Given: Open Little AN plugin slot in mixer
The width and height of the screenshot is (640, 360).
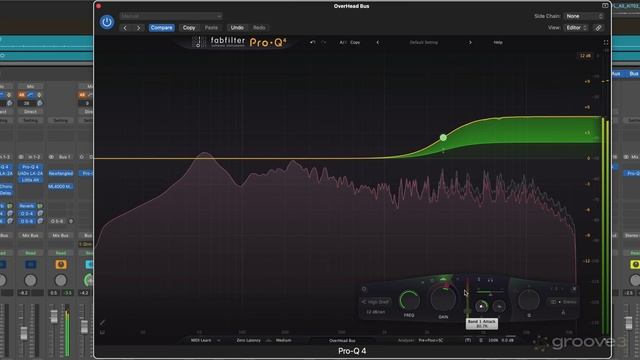Looking at the screenshot, I should (x=30, y=180).
